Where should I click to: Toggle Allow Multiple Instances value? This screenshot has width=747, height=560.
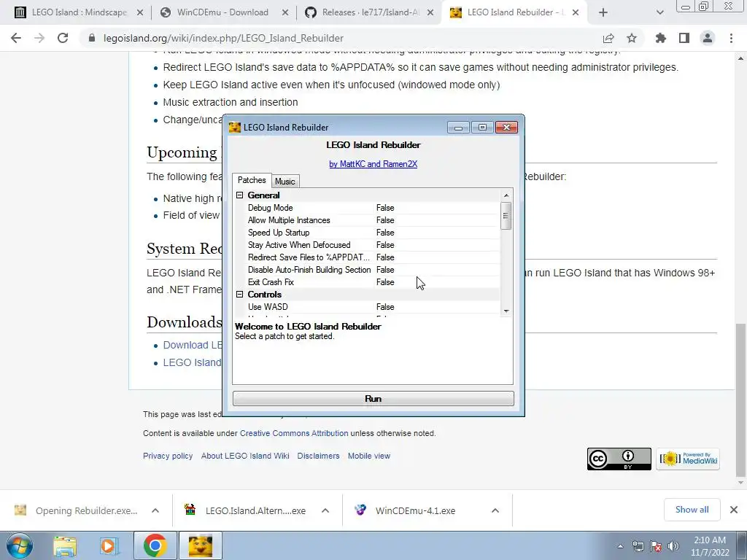[385, 220]
